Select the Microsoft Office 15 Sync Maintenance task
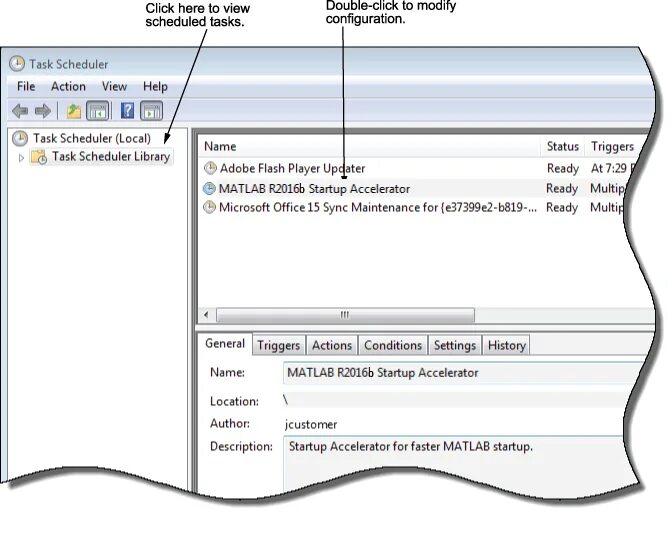Image resolution: width=672 pixels, height=533 pixels. (378, 207)
